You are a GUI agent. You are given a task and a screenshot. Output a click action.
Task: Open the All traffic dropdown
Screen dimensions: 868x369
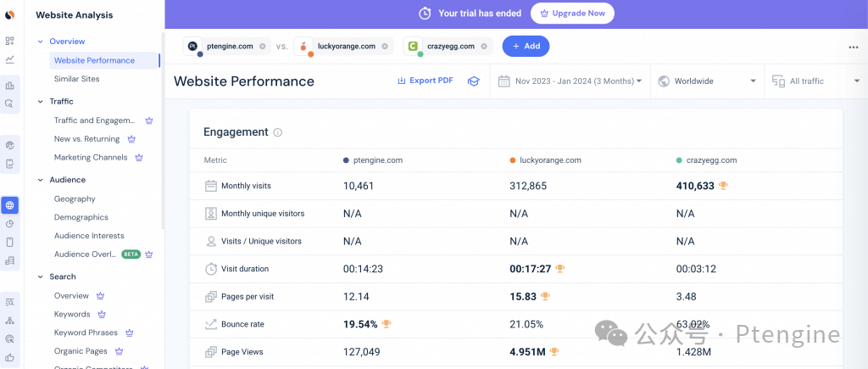click(811, 81)
